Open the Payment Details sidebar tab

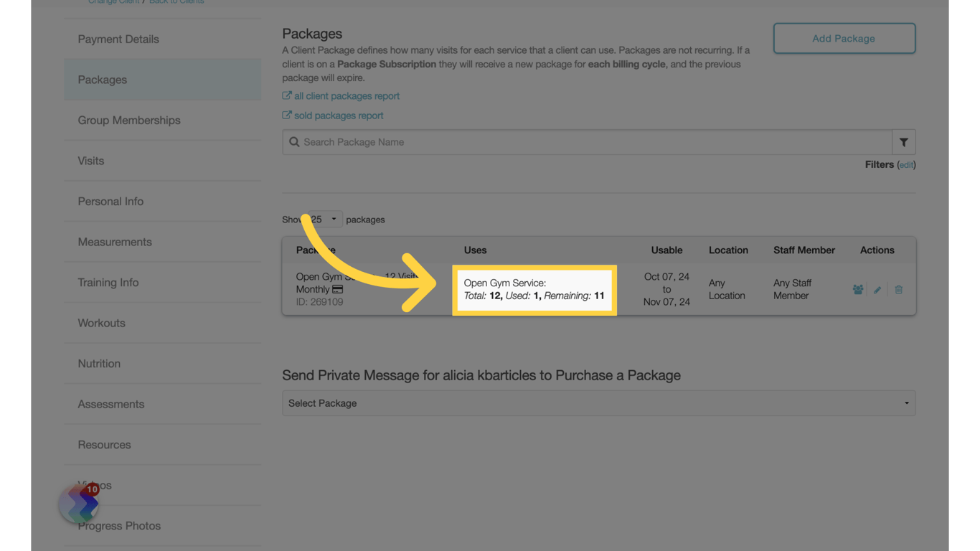[118, 39]
